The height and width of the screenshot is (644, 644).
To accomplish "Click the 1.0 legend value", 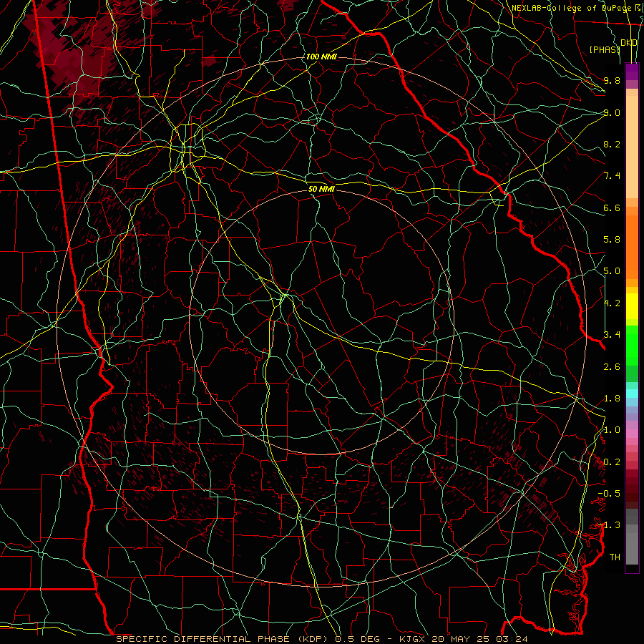I will [x=612, y=430].
